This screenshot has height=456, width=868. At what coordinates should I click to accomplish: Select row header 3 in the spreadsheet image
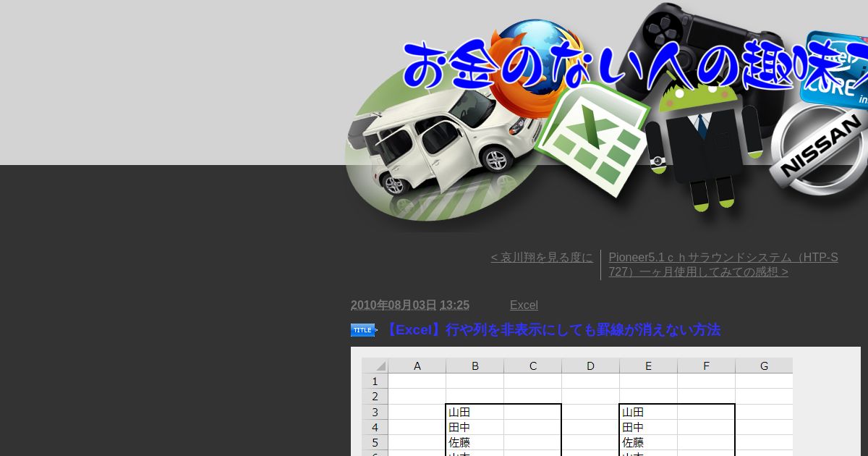[375, 412]
